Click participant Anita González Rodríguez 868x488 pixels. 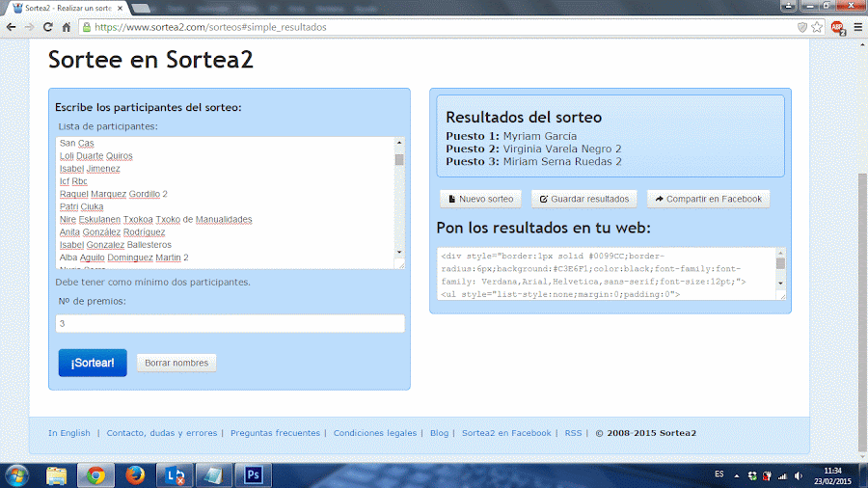coord(113,232)
